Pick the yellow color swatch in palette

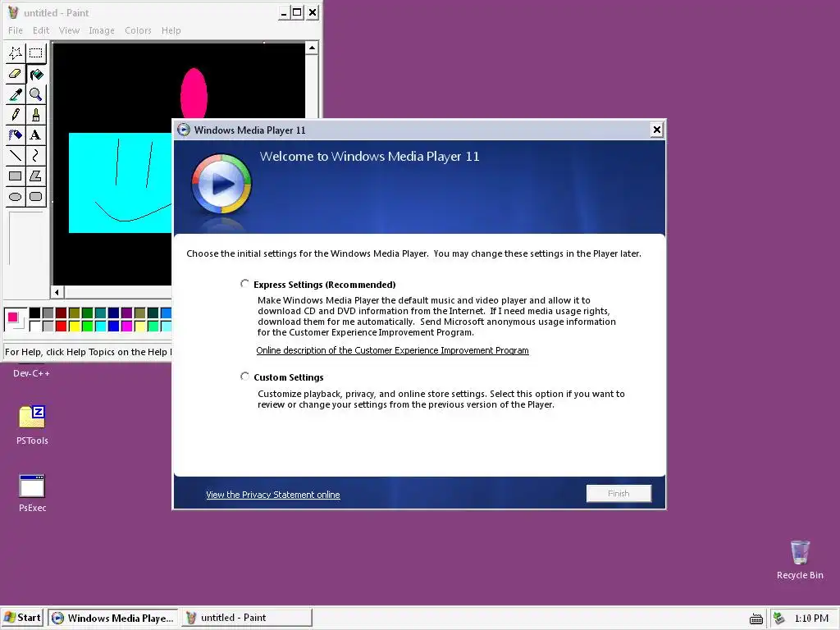[75, 326]
